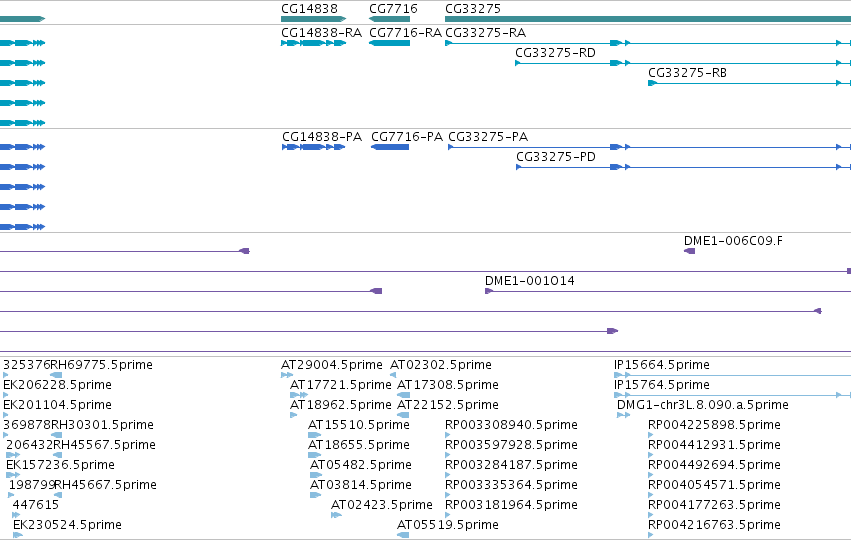Screen dimensions: 851x540
Task: Click EST RH45667.5prime
Action: [105, 485]
